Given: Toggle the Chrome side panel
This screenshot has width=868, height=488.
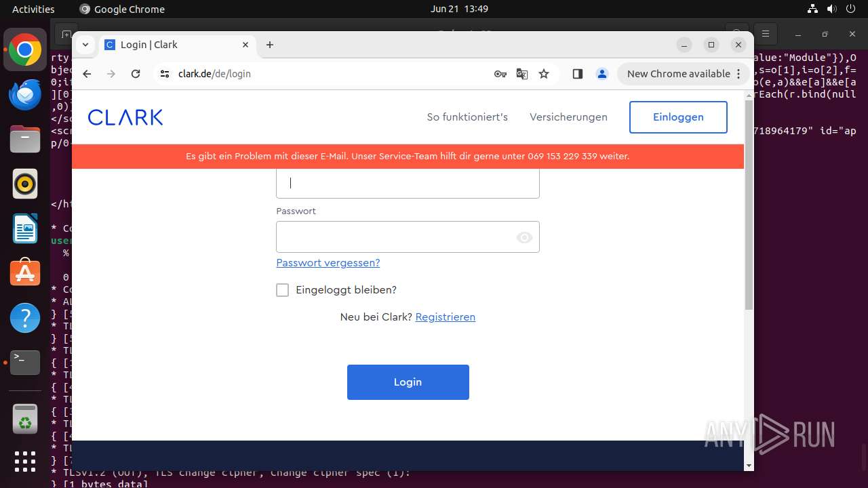Looking at the screenshot, I should click(578, 74).
